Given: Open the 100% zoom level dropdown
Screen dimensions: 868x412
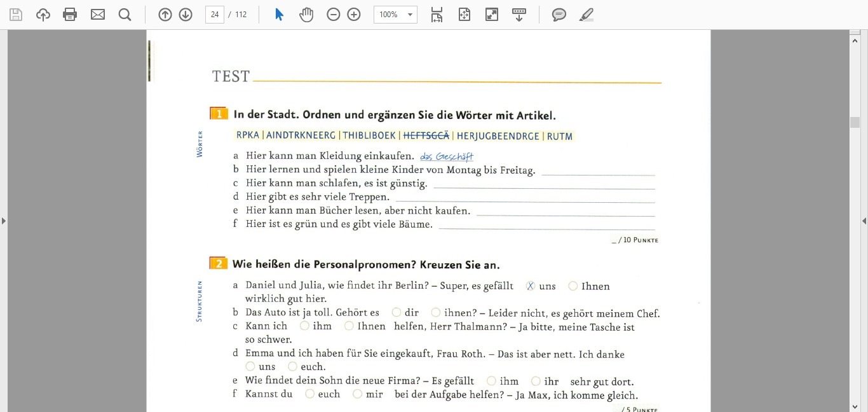Looking at the screenshot, I should [x=395, y=15].
